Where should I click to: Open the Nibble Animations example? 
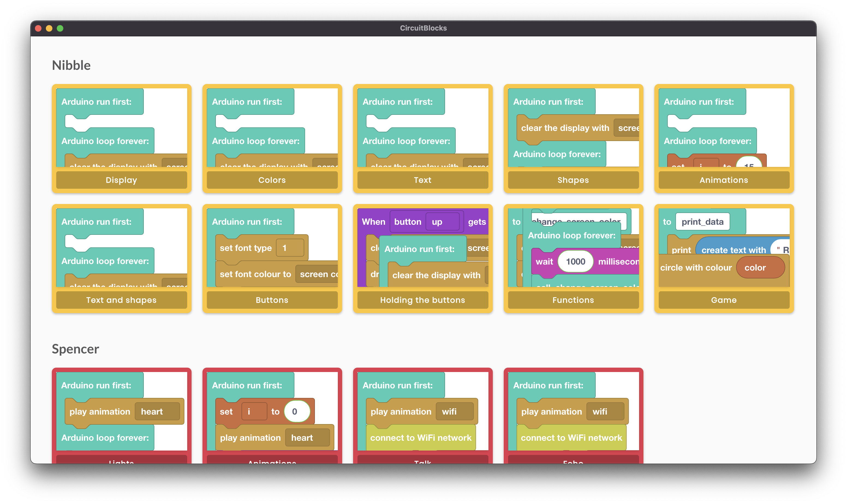tap(724, 180)
